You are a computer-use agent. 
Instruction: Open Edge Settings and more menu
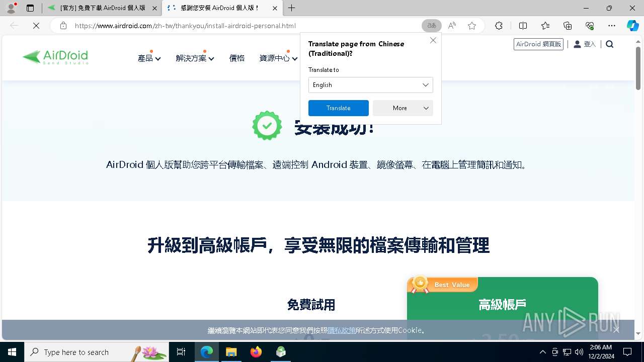click(x=612, y=26)
